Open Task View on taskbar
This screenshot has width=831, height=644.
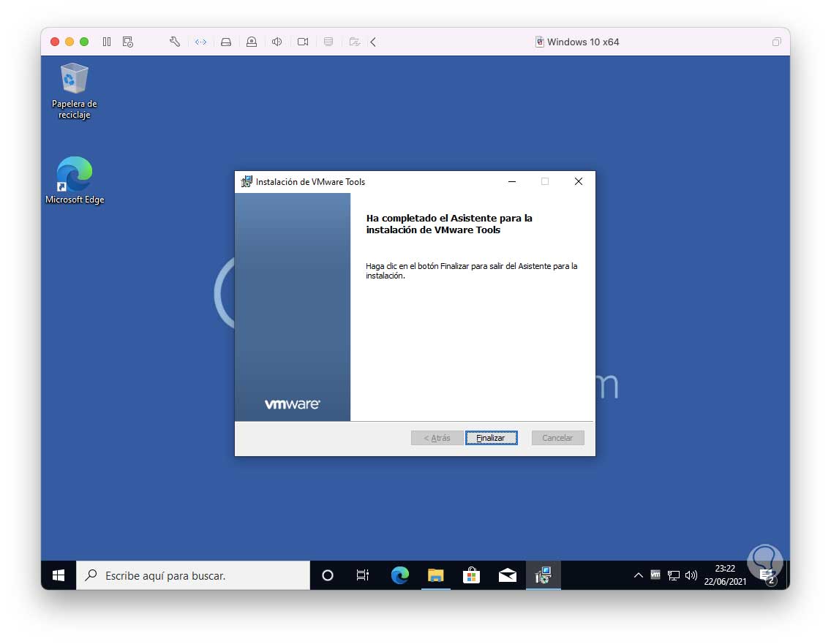pos(363,575)
